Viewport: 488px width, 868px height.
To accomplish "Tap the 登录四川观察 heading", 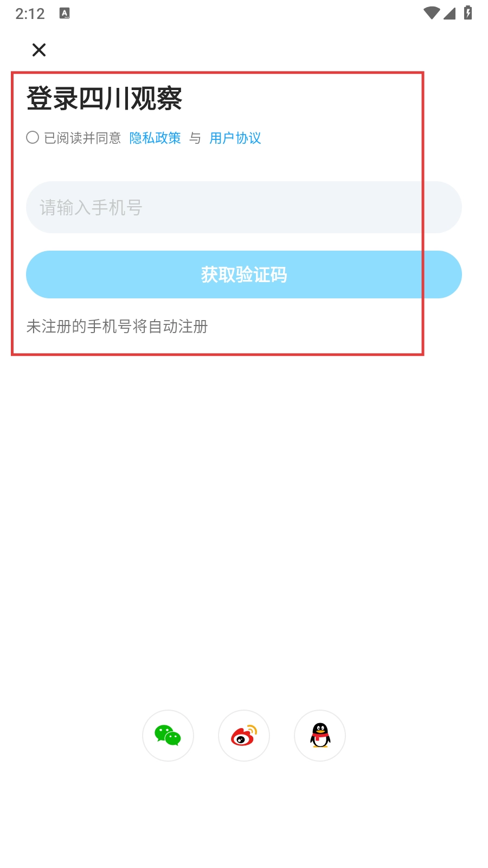I will click(x=104, y=99).
